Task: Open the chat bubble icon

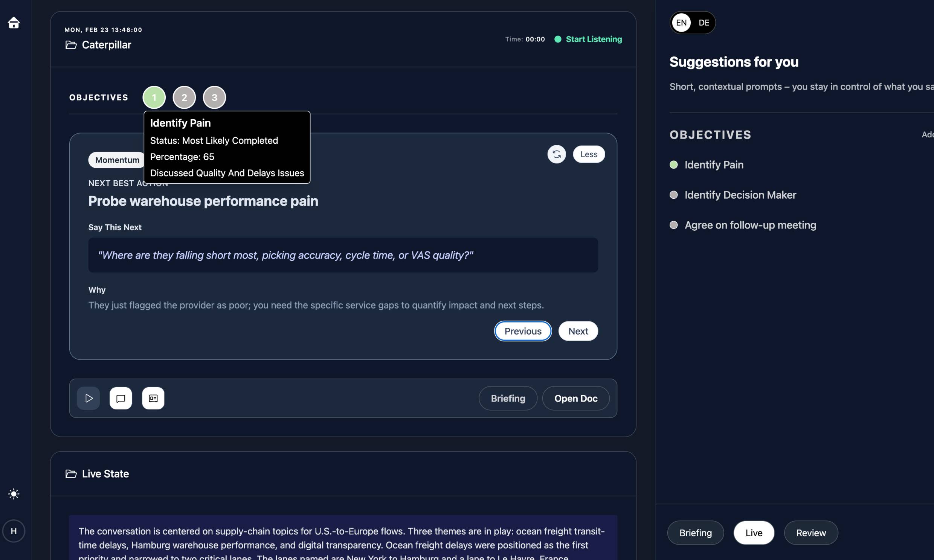Action: coord(121,398)
